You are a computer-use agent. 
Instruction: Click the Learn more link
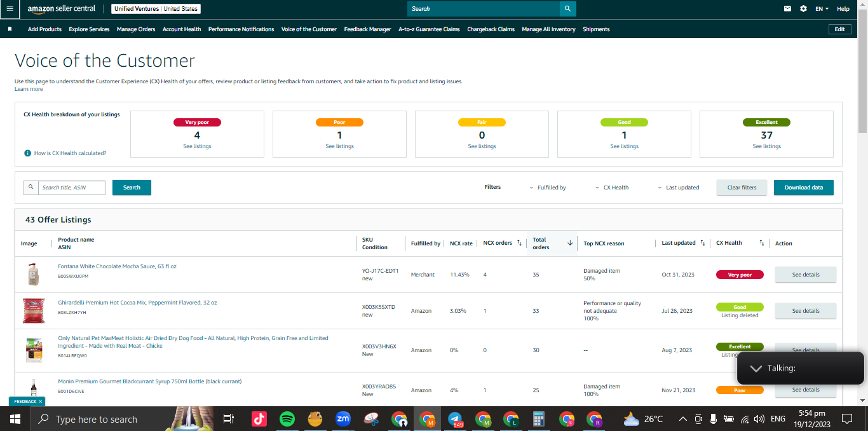(29, 89)
